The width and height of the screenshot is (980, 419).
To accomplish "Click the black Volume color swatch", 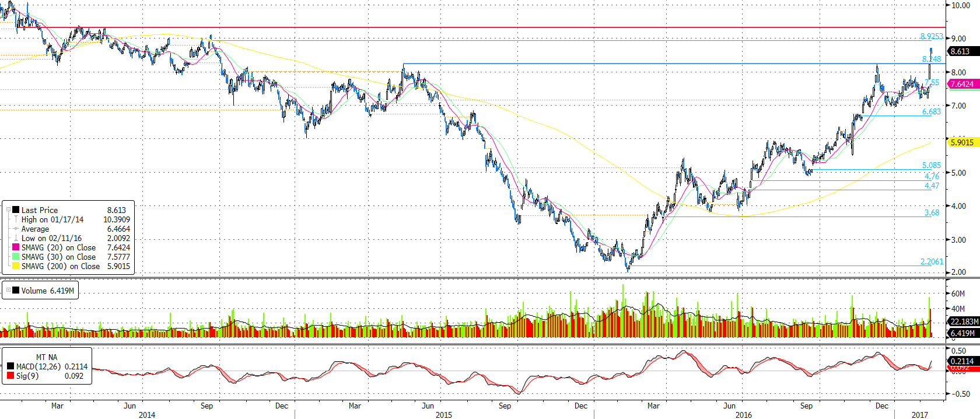I will [x=16, y=291].
